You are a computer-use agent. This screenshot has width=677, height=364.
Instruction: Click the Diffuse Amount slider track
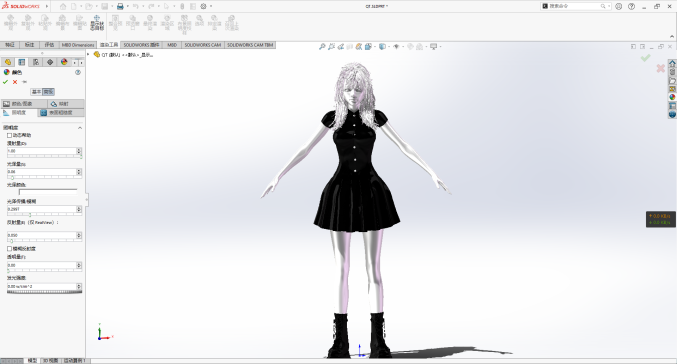tap(44, 157)
